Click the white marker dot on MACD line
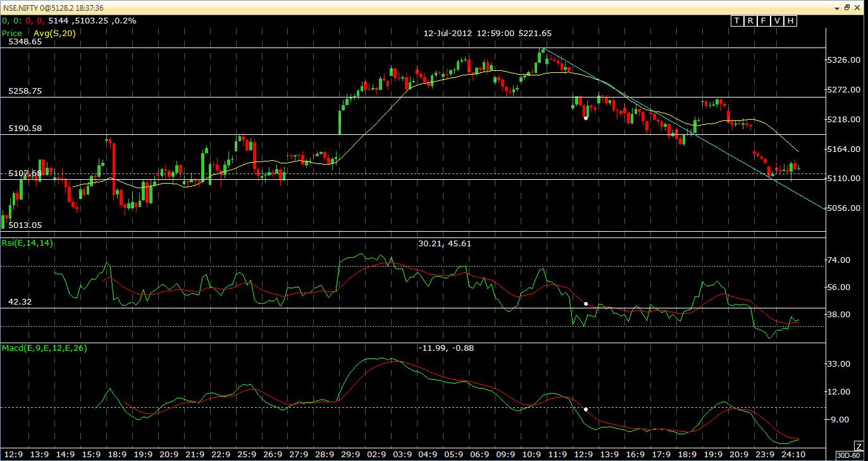The height and width of the screenshot is (461, 868). click(586, 409)
